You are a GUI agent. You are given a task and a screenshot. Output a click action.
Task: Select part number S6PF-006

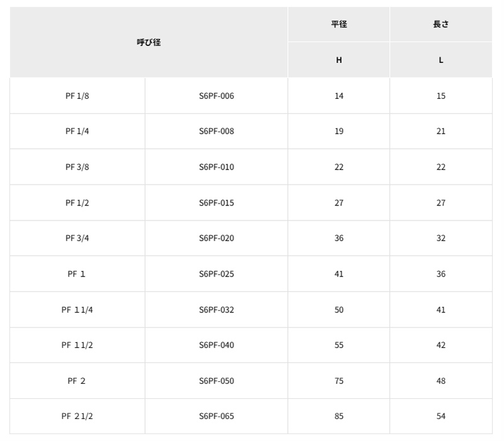[x=216, y=96]
